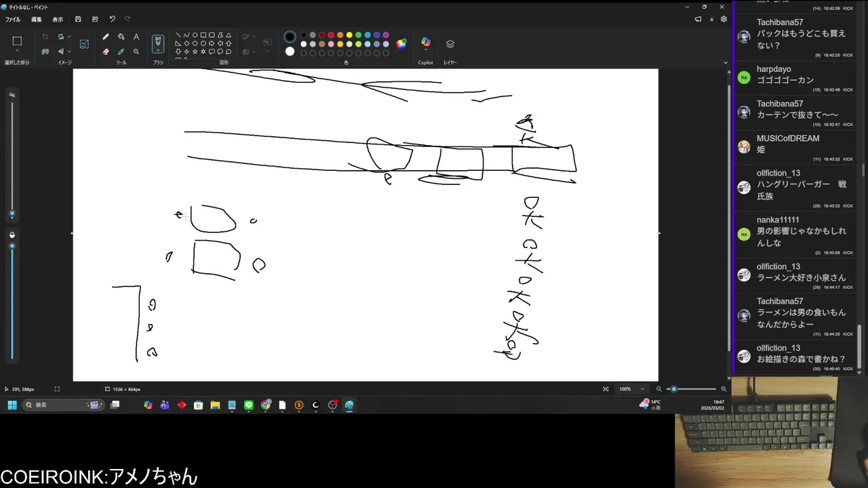Open File Explorer from the taskbar

tap(215, 405)
